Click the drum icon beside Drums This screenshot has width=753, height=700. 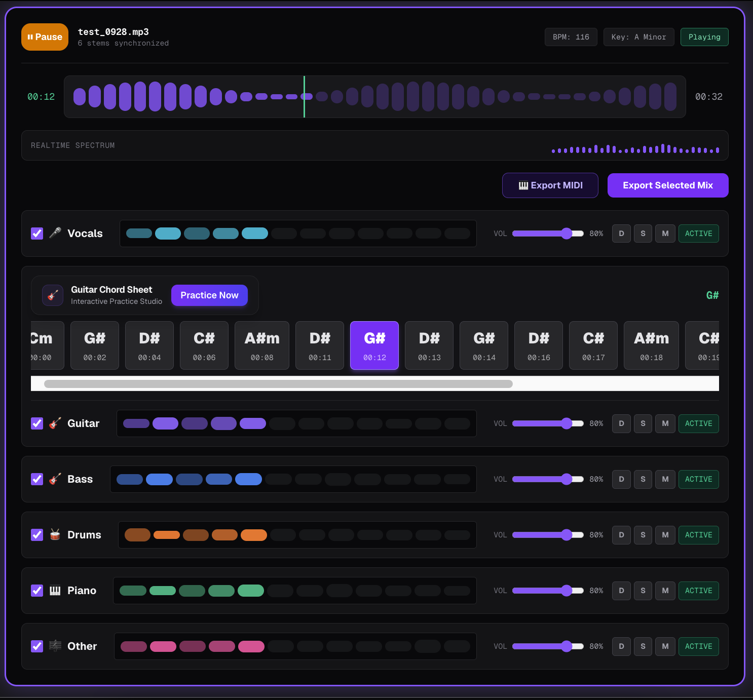click(55, 535)
